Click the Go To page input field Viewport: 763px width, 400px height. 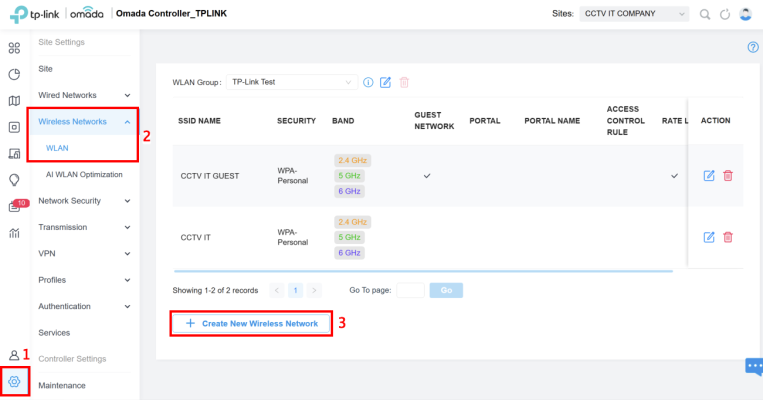pos(410,291)
